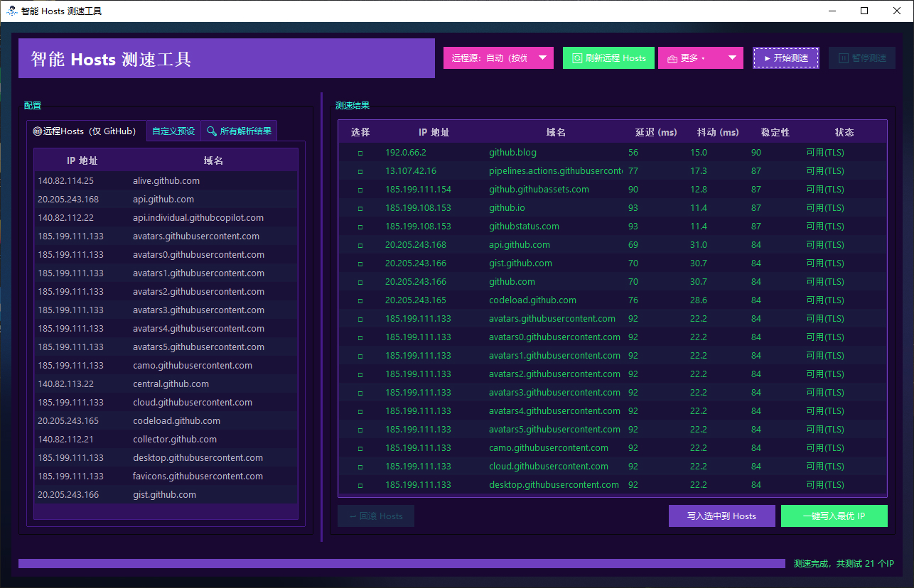The image size is (914, 588).
Task: Click the github.blog domain in results
Action: tap(512, 153)
